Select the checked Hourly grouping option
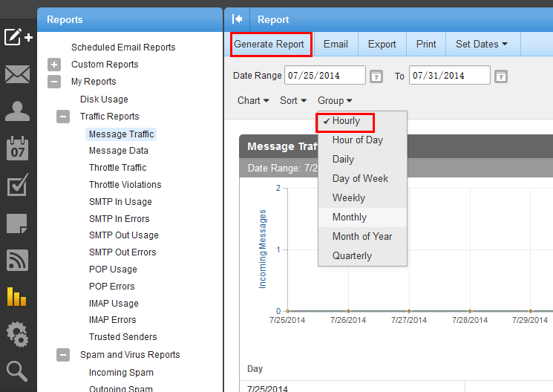Viewport: 553px width, 392px height. (346, 121)
